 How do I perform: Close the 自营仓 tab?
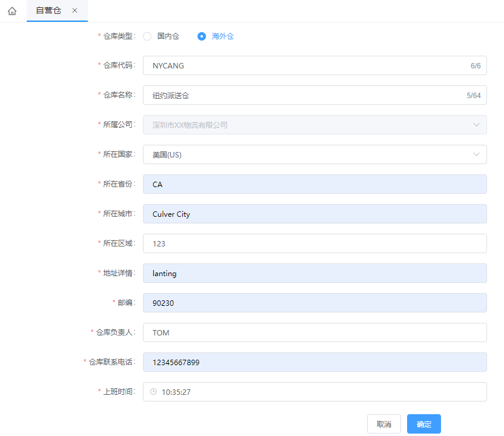point(75,11)
